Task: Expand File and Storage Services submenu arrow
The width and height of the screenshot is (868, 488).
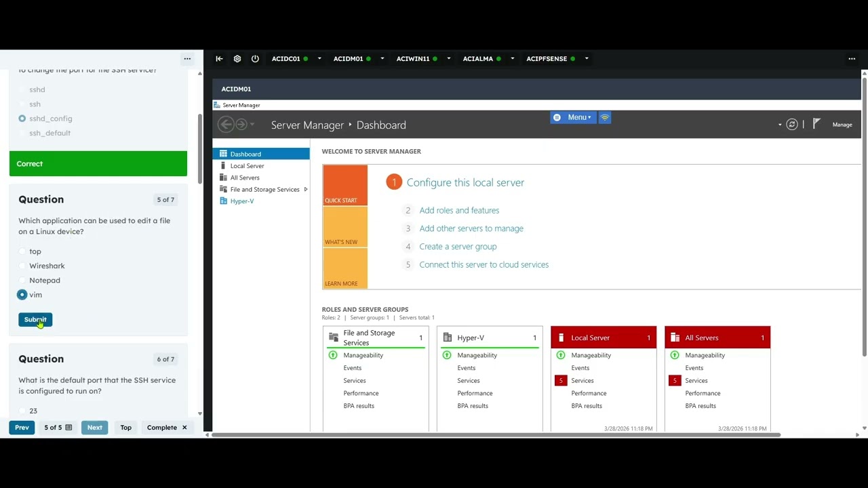Action: point(306,189)
